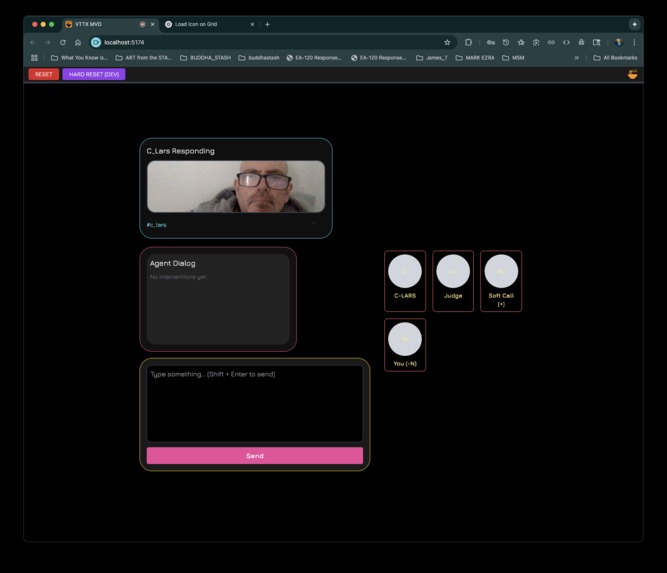Viewport: 667px width, 573px height.
Task: Open the browser profile avatar
Action: [x=619, y=42]
